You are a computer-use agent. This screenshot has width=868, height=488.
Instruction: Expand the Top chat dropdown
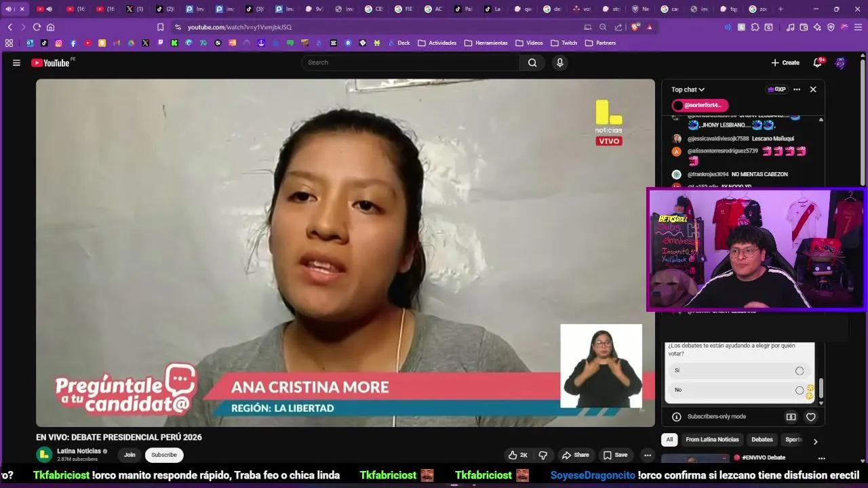(x=688, y=89)
